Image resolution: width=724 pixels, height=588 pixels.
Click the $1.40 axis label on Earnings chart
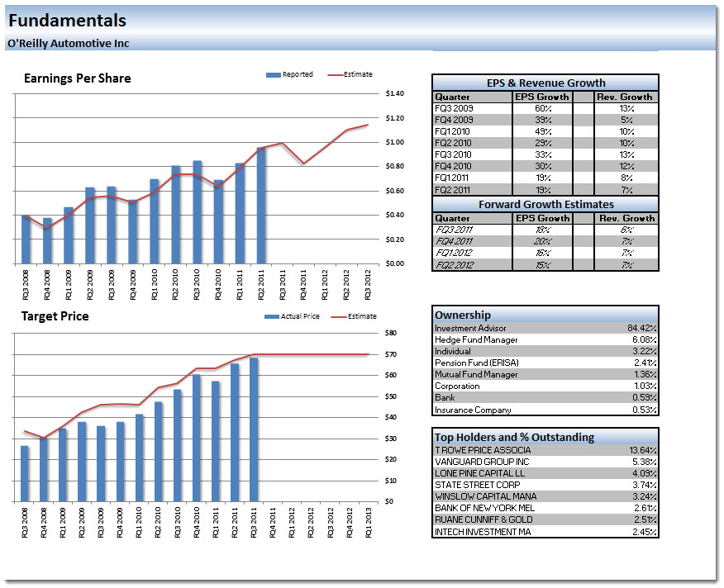coord(395,93)
